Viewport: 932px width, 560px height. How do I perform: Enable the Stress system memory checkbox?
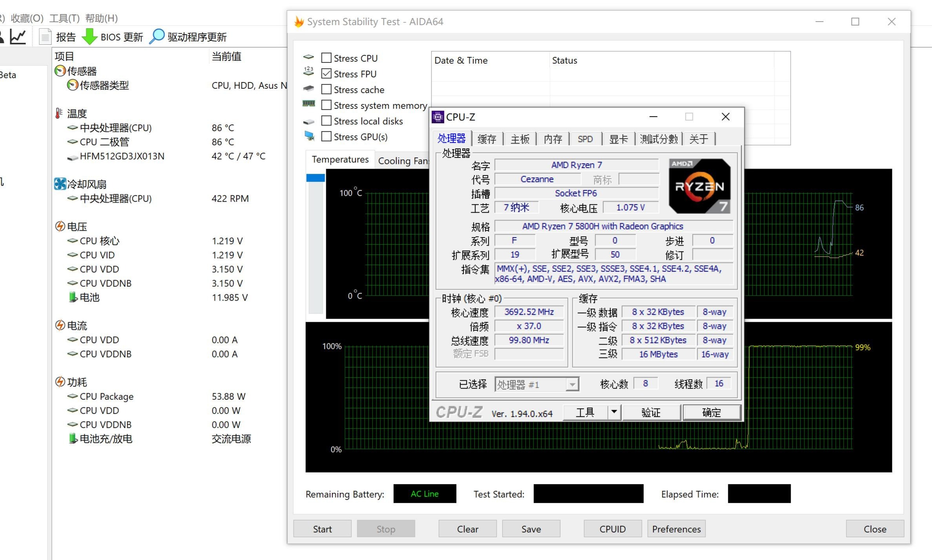pyautogui.click(x=326, y=105)
